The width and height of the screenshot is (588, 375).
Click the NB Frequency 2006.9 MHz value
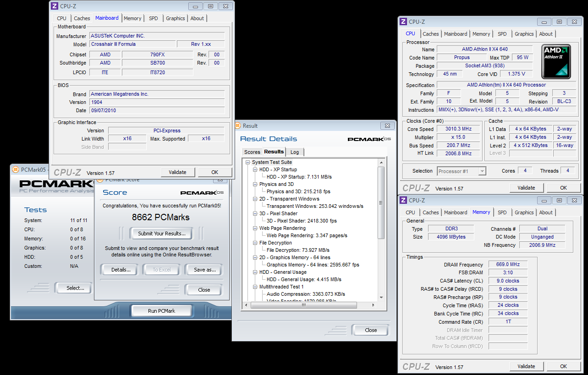coord(542,245)
